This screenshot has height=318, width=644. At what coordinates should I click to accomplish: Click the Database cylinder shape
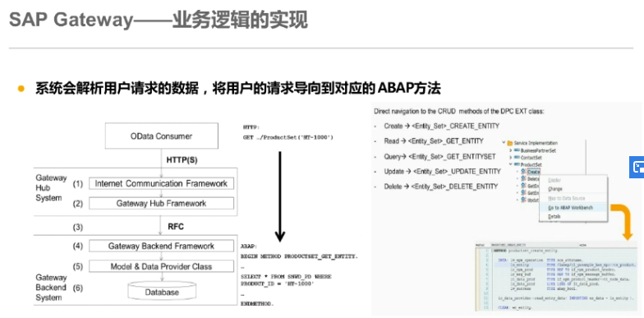(x=162, y=291)
